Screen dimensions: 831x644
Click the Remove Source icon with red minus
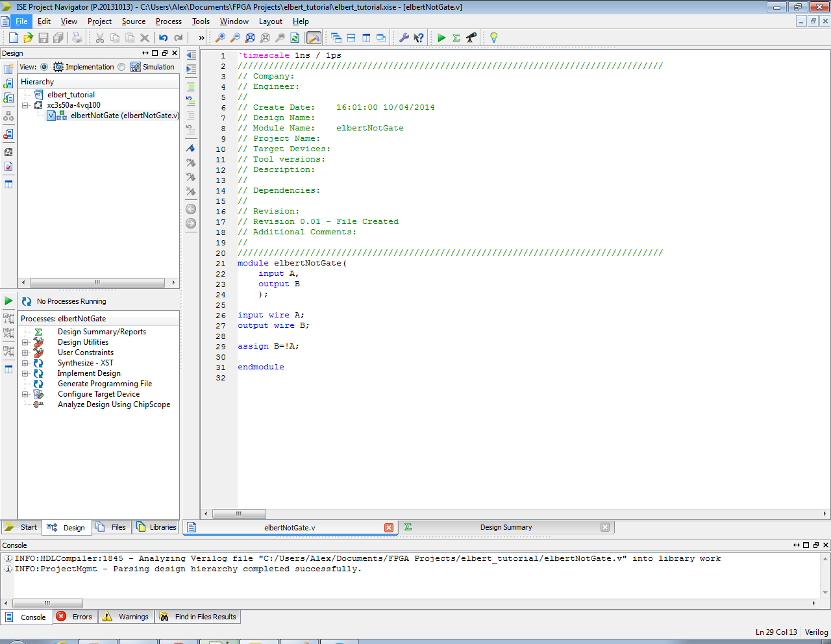(x=8, y=134)
